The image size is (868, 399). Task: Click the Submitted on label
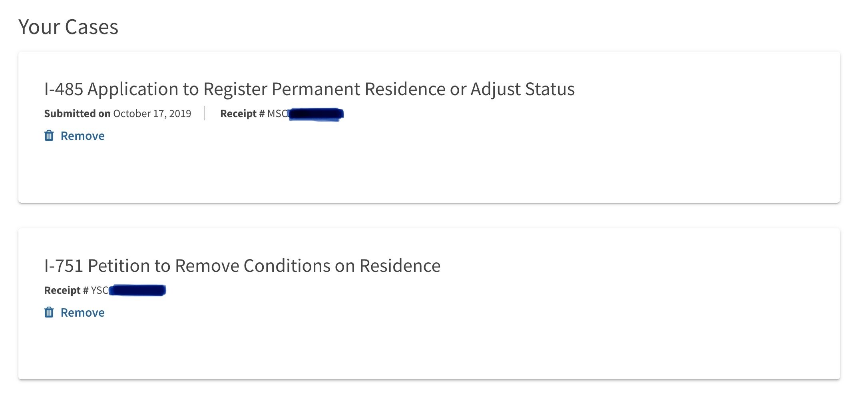(77, 114)
